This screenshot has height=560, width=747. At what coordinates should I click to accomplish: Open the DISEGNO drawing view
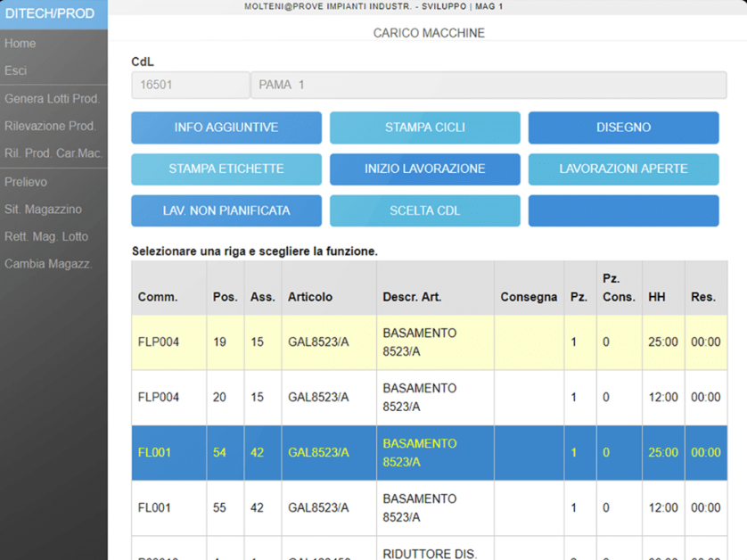pyautogui.click(x=623, y=128)
